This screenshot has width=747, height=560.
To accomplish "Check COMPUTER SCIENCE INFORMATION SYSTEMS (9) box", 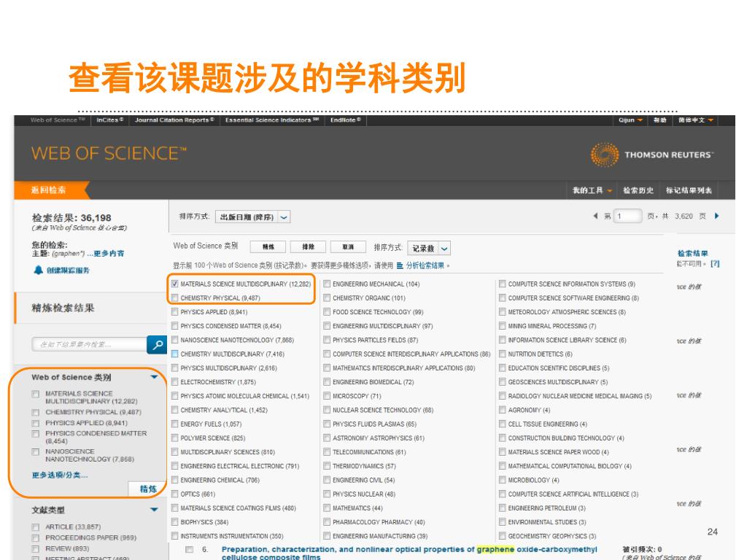I will (502, 284).
